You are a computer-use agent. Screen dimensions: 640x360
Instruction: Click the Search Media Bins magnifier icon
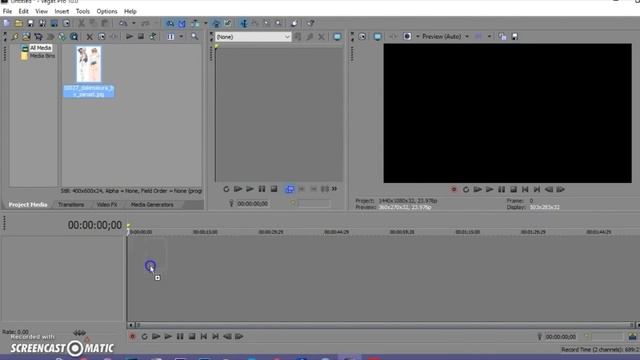pos(195,37)
